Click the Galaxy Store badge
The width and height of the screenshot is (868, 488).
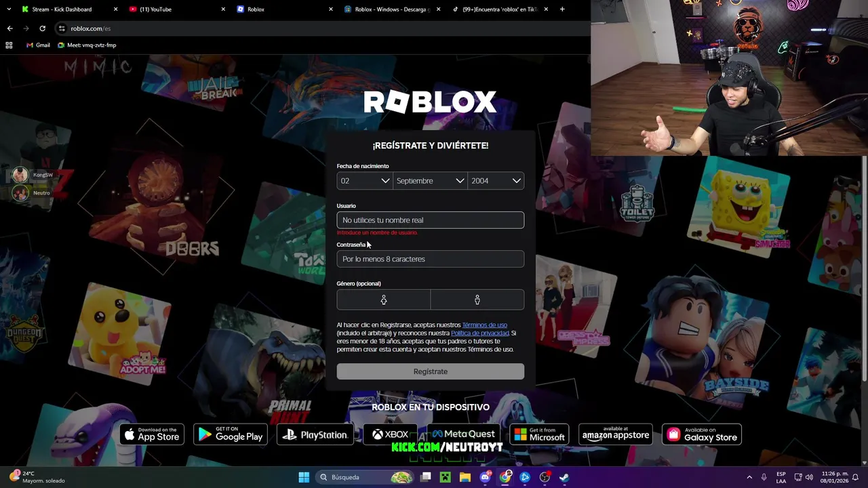[702, 434]
